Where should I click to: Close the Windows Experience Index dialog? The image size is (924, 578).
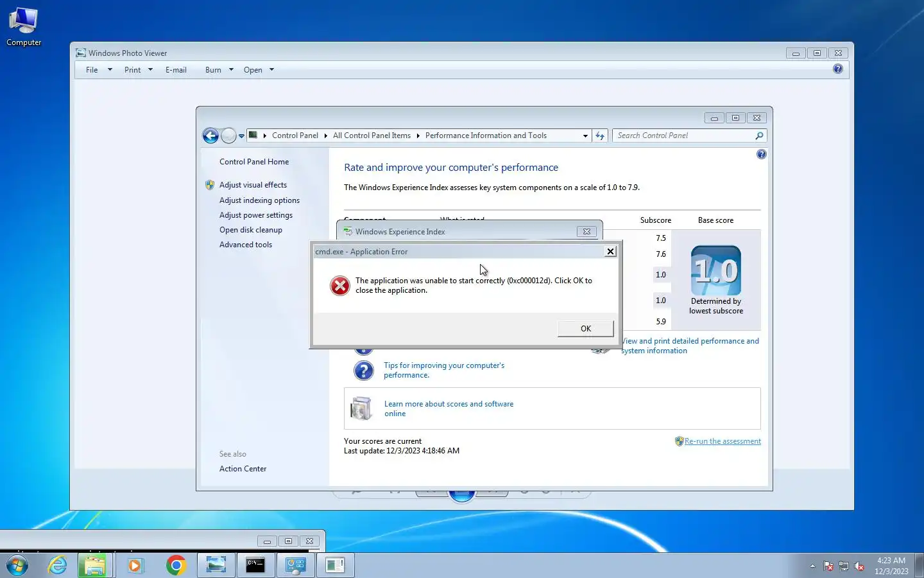click(586, 231)
